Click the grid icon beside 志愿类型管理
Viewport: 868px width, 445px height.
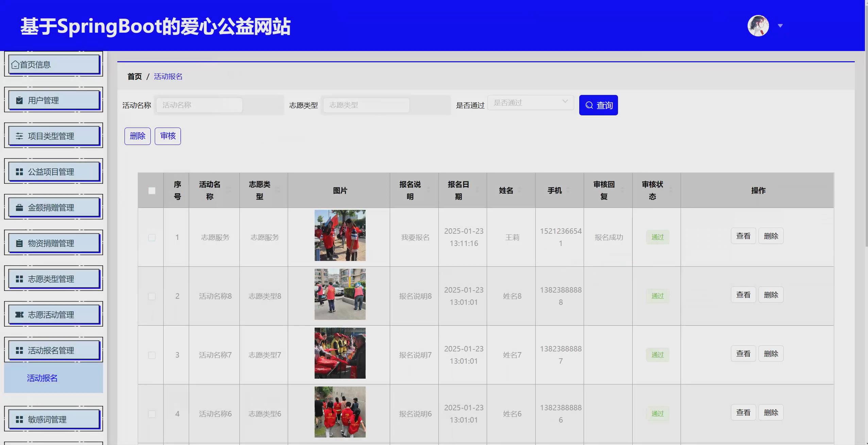(19, 279)
